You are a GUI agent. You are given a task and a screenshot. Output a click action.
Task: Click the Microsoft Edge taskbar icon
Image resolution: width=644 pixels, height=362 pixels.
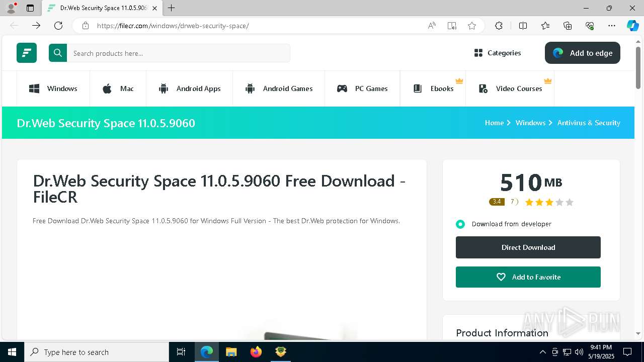[207, 352]
